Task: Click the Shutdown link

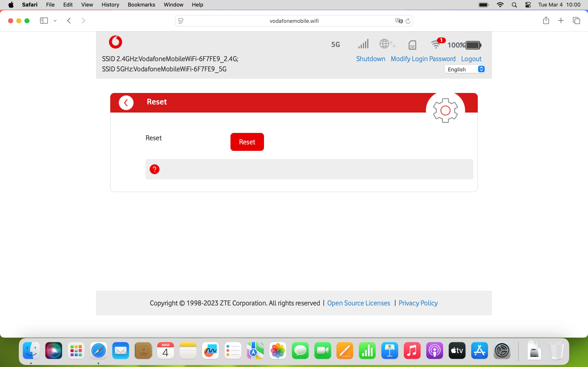Action: tap(370, 59)
